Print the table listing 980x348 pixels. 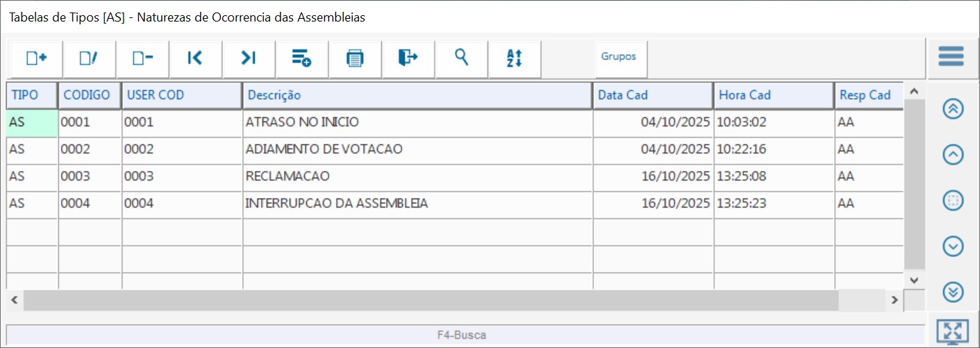click(x=355, y=58)
